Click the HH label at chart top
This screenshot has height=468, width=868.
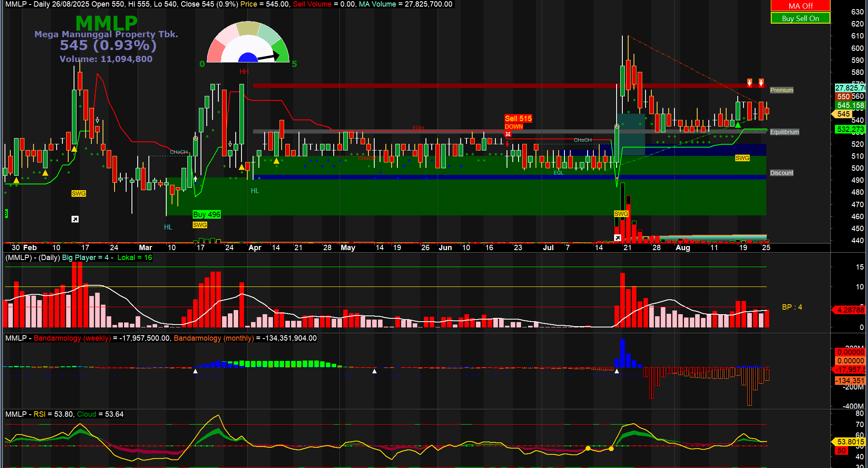(244, 72)
